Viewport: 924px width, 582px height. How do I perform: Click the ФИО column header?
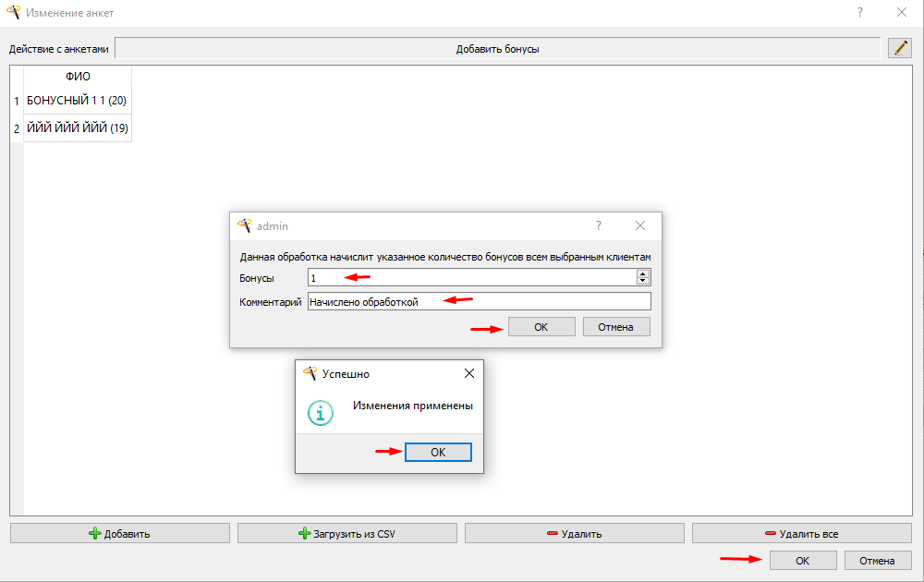pos(78,76)
